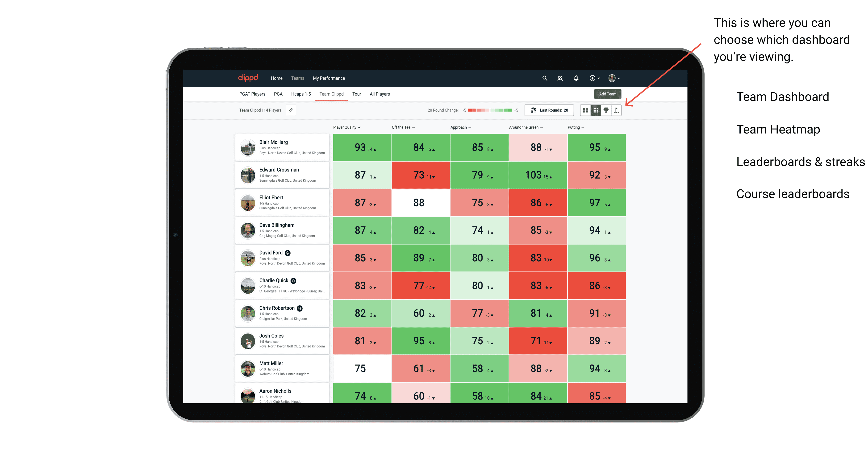Click Blair McHarg player row
868x467 pixels.
[x=282, y=148]
